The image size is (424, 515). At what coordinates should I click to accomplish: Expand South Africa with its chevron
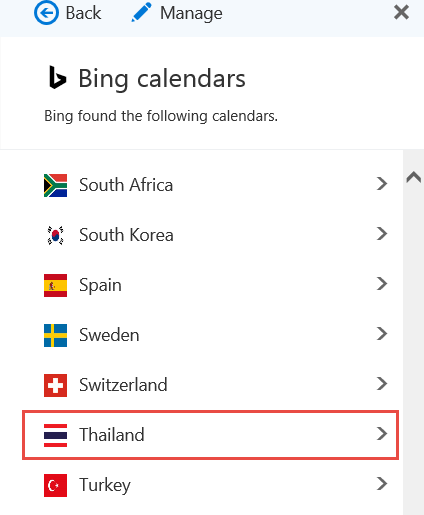point(382,184)
